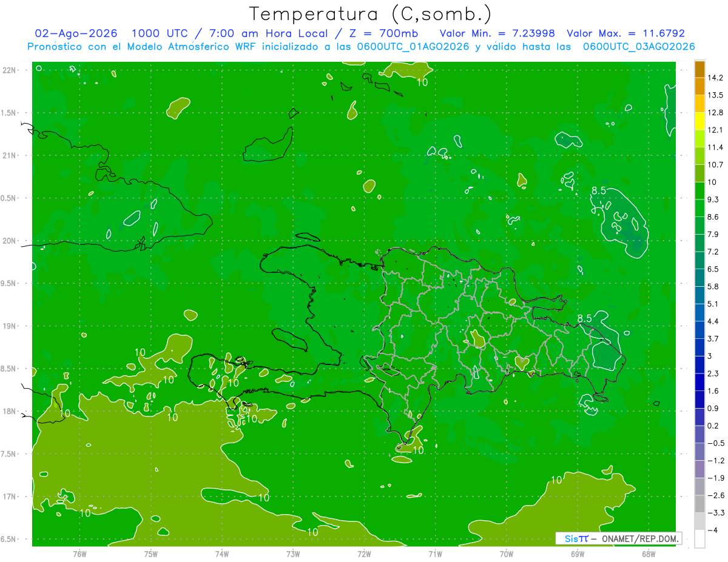Click the '71W' longitude label
This screenshot has width=728, height=562.
coord(435,554)
